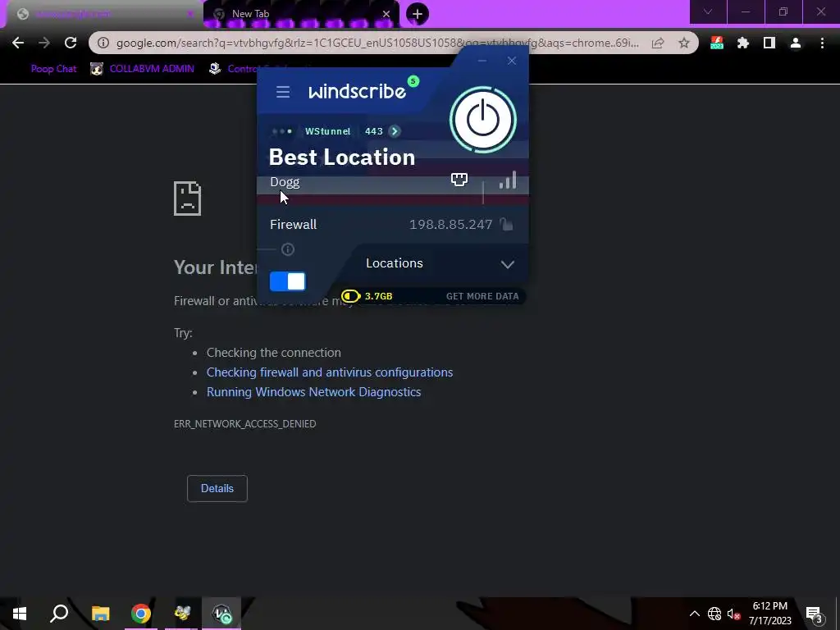Toggle the Chrome side panel icon
This screenshot has width=840, height=630.
pos(769,43)
